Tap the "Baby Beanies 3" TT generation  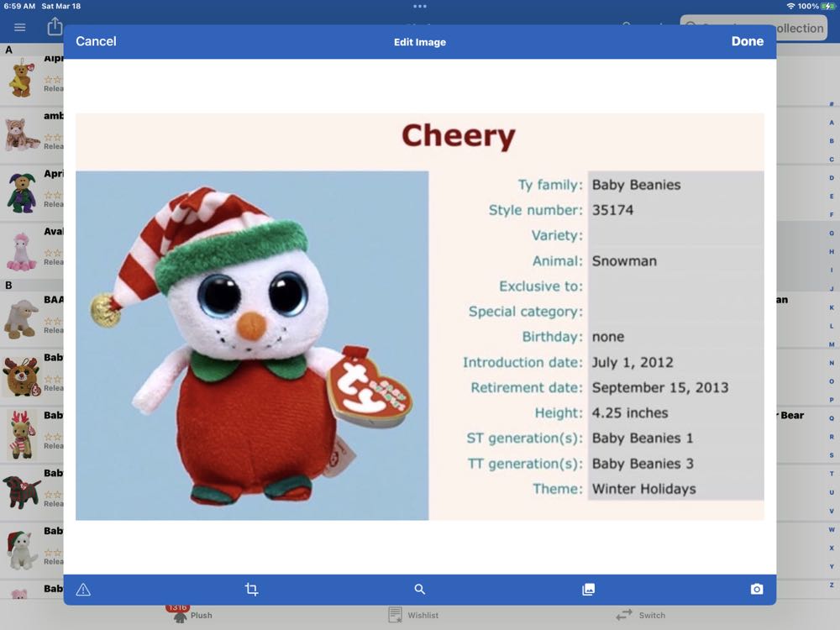click(x=643, y=464)
